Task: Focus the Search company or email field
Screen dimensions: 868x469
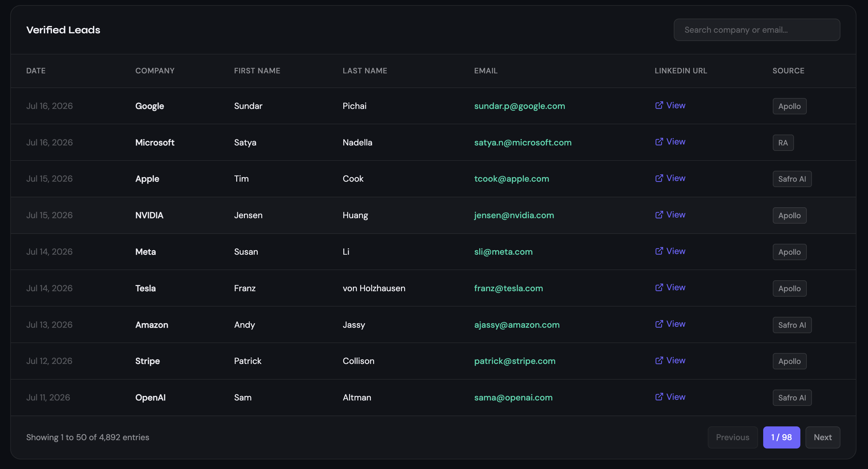Action: (756, 30)
